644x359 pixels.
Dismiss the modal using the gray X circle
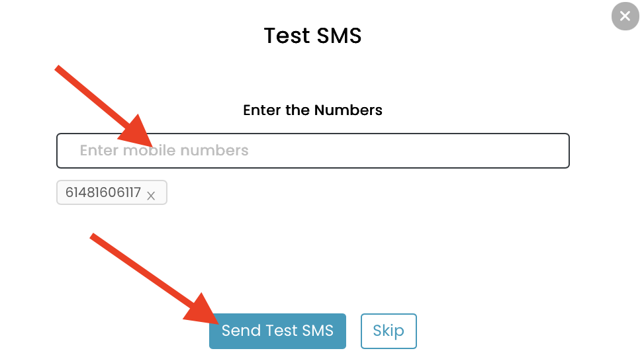[x=625, y=17]
